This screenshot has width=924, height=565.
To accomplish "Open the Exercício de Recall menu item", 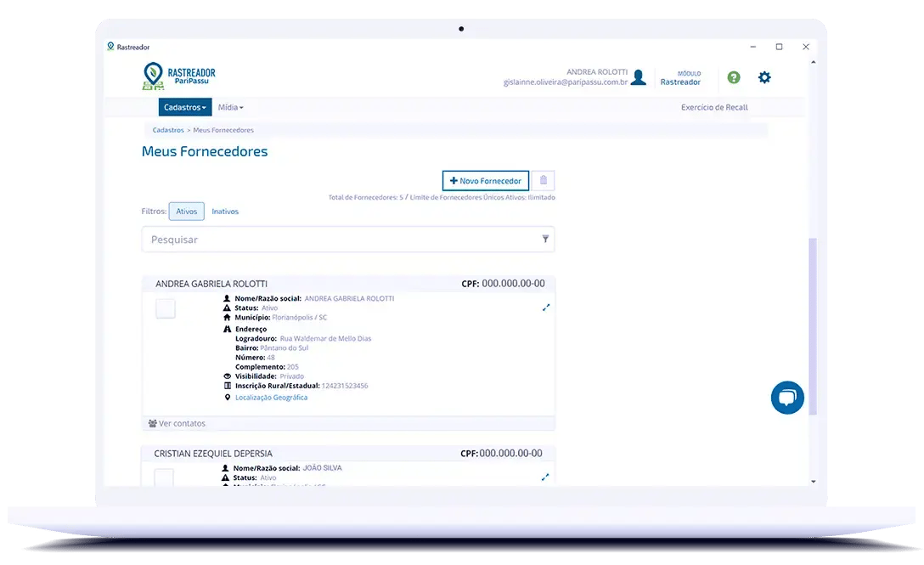I will click(x=714, y=107).
